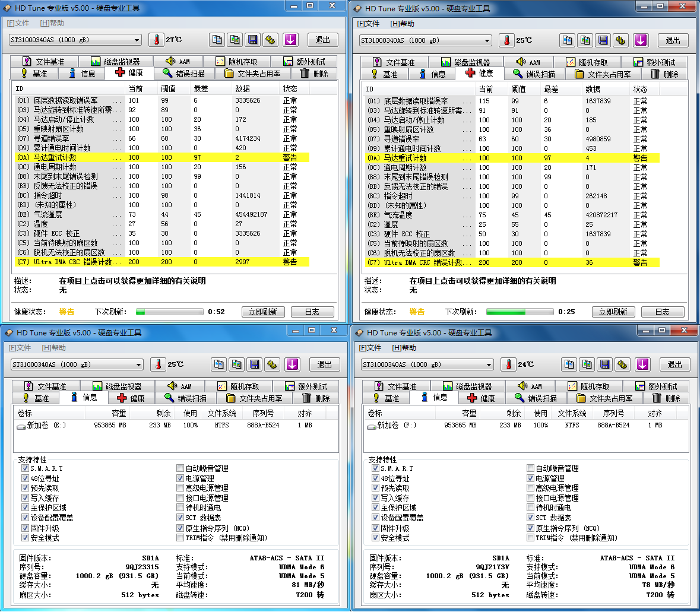Click the thermometer icon in the drive F: window
Image resolution: width=700 pixels, height=612 pixels.
coord(508,364)
